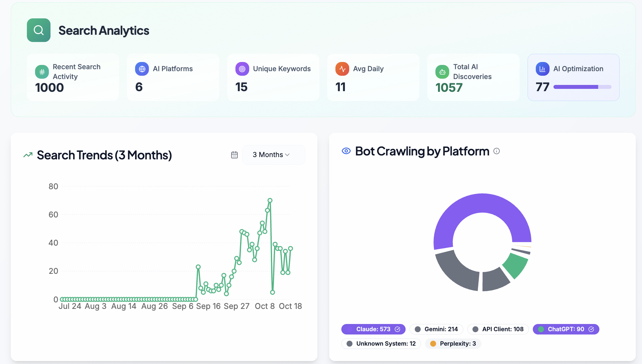Enable the Gemini: 214 legend filter
The image size is (642, 364).
(x=436, y=329)
